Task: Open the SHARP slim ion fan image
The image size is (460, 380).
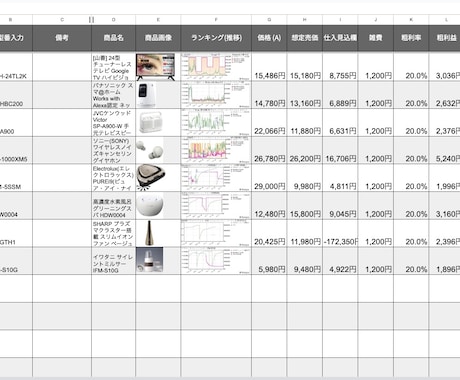Action: coord(149,233)
